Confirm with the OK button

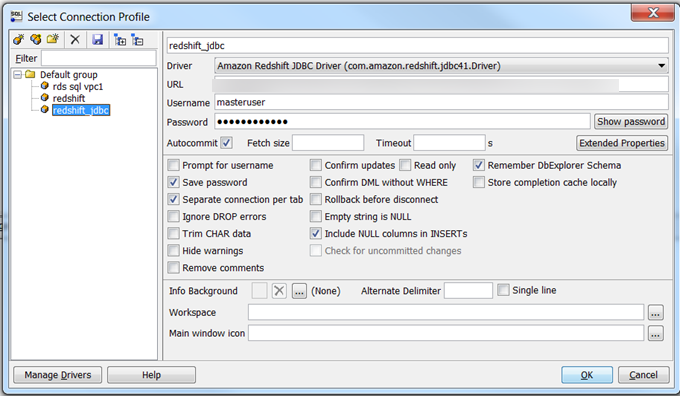pyautogui.click(x=587, y=375)
